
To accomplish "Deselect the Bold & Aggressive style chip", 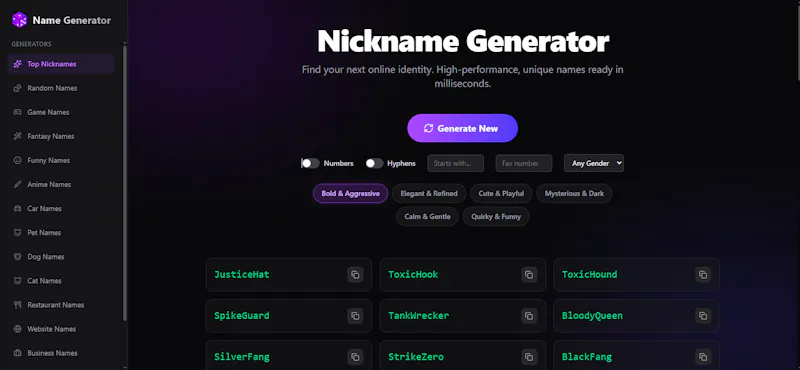I will 351,193.
